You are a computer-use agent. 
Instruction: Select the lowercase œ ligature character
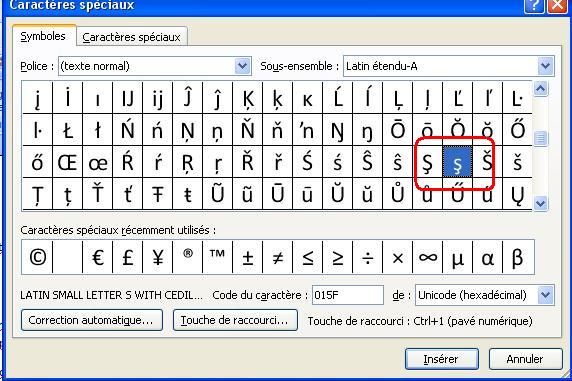point(98,162)
